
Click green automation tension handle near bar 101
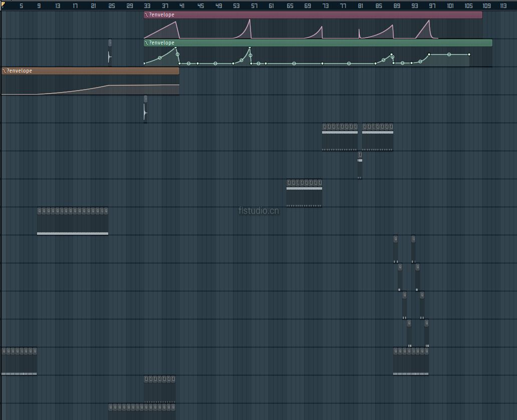point(449,54)
